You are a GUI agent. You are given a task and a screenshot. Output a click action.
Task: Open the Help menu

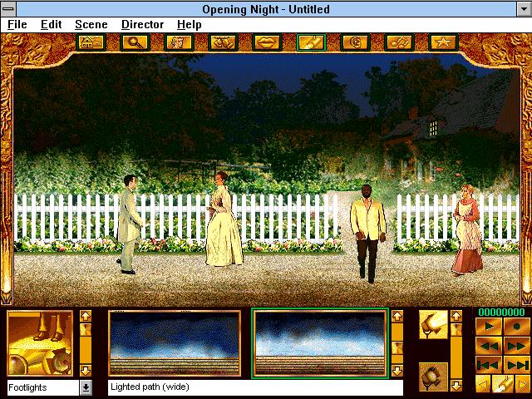point(190,24)
